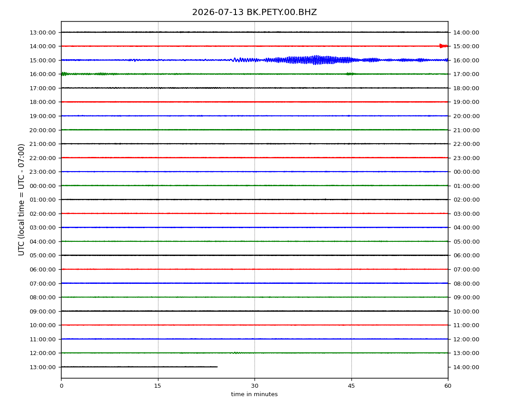
Task: Click the 13:00:00 left axis label at top
Action: click(x=42, y=32)
